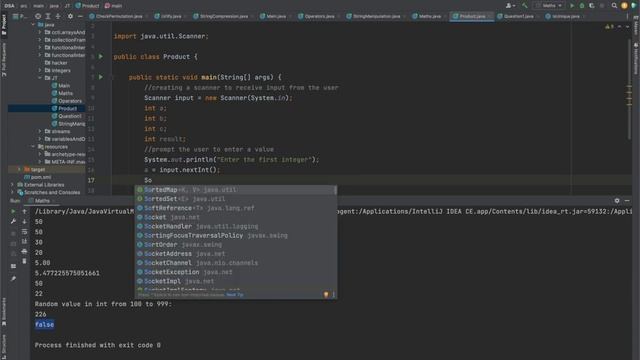The width and height of the screenshot is (640, 360).
Task: Click the Build project hammer icon
Action: [525, 6]
